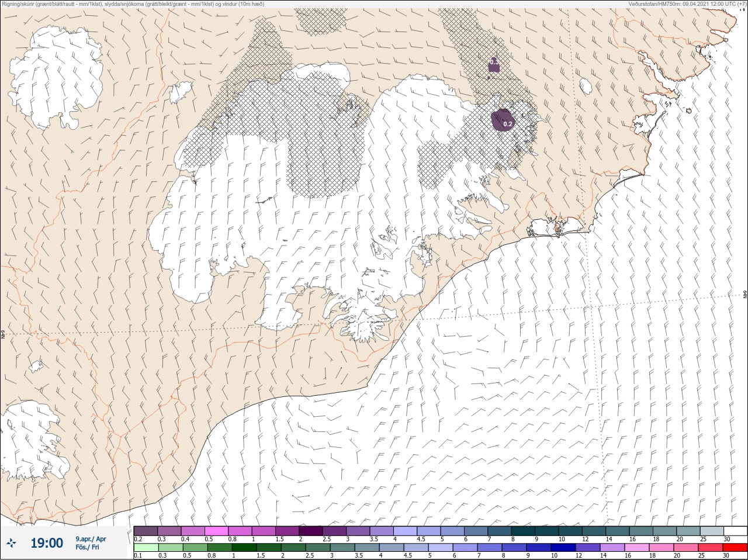Click the 19:00 forecast time
Image resolution: width=748 pixels, height=560 pixels.
[47, 543]
